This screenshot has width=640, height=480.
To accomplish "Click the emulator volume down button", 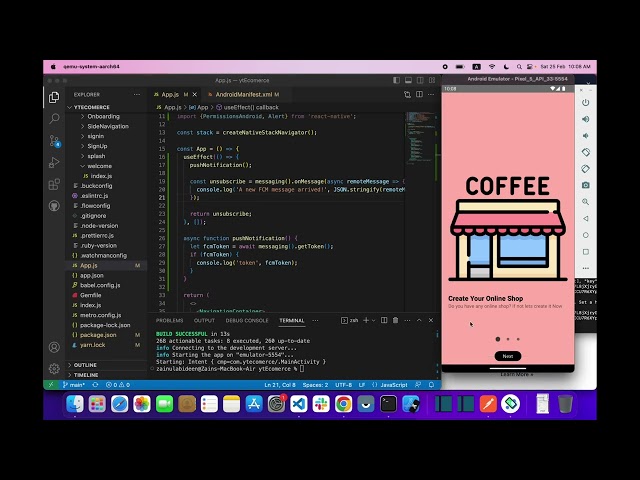I will (x=586, y=136).
